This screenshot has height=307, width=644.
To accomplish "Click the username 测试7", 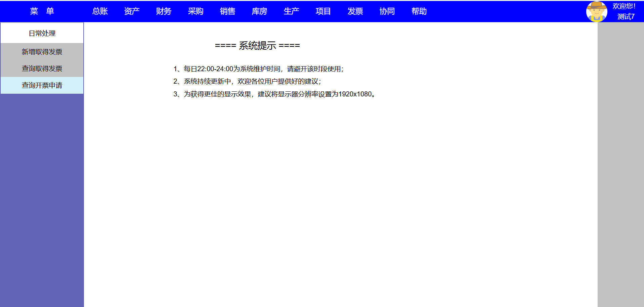I will pos(626,16).
